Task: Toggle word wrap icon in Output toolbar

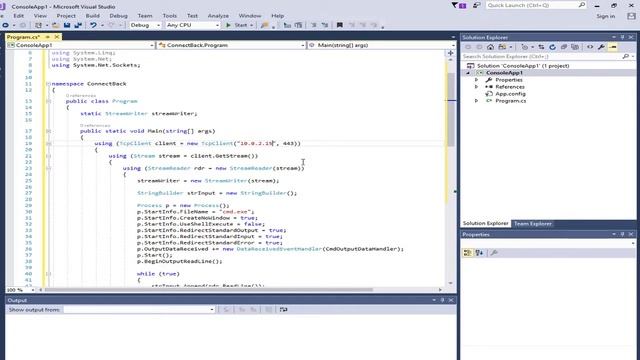Action: (284, 310)
